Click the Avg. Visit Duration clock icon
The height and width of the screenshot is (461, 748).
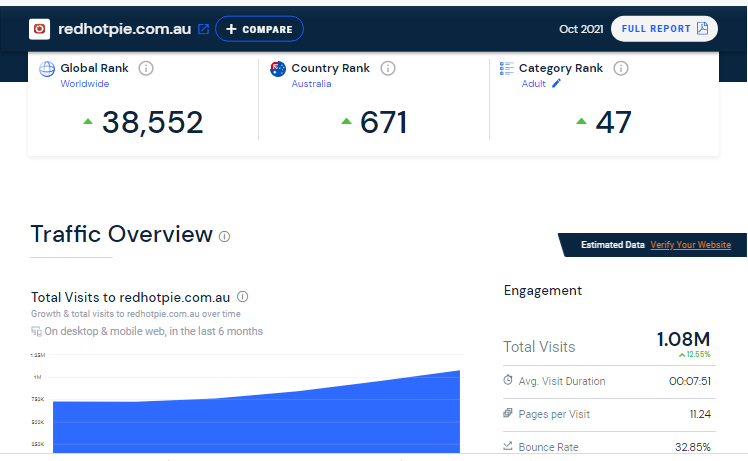pos(508,381)
